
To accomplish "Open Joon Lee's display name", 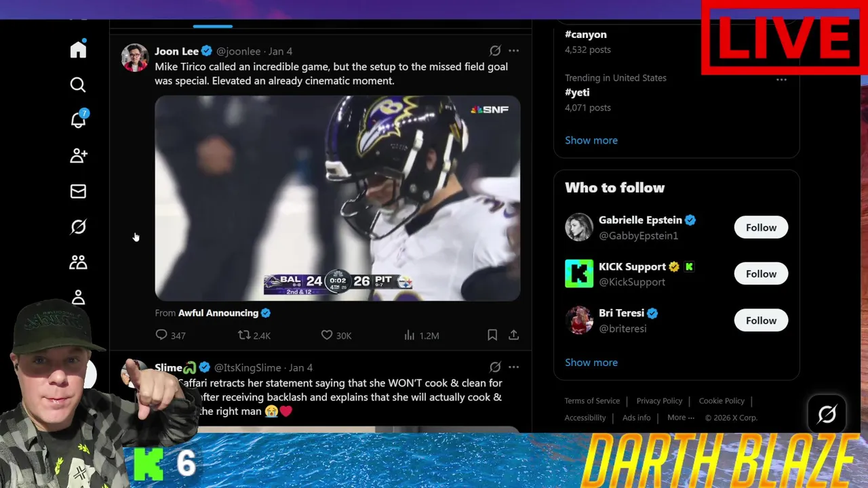I will (x=176, y=52).
